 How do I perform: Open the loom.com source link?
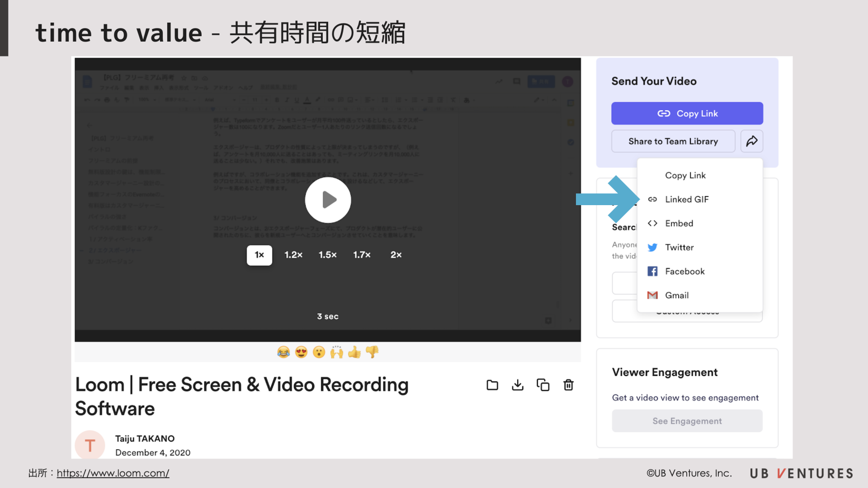[x=113, y=473]
